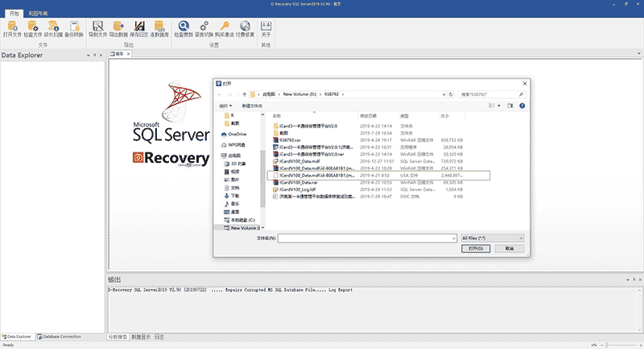Viewport: 644px width, 349px height.
Task: Click the 保存日志 save log icon
Action: pos(138,29)
